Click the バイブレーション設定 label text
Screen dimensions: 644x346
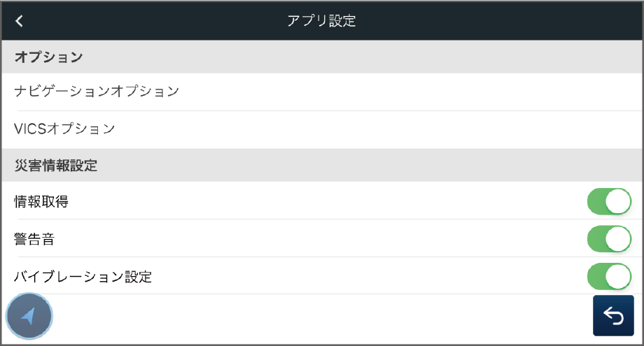click(83, 277)
